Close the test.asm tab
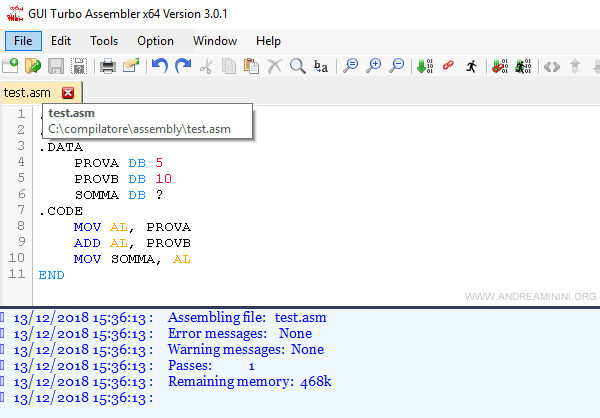Viewport: 600px width, 418px height. tap(68, 93)
